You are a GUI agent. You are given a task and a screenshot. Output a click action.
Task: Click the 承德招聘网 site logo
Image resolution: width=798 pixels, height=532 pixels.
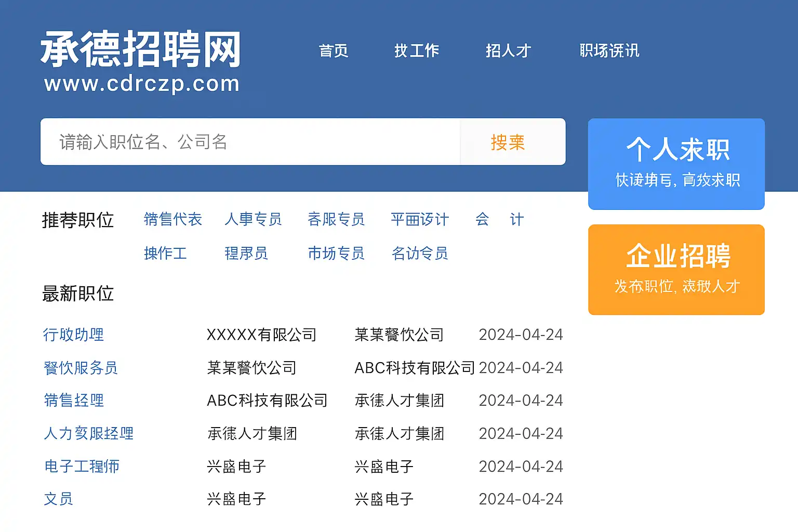[x=141, y=49]
